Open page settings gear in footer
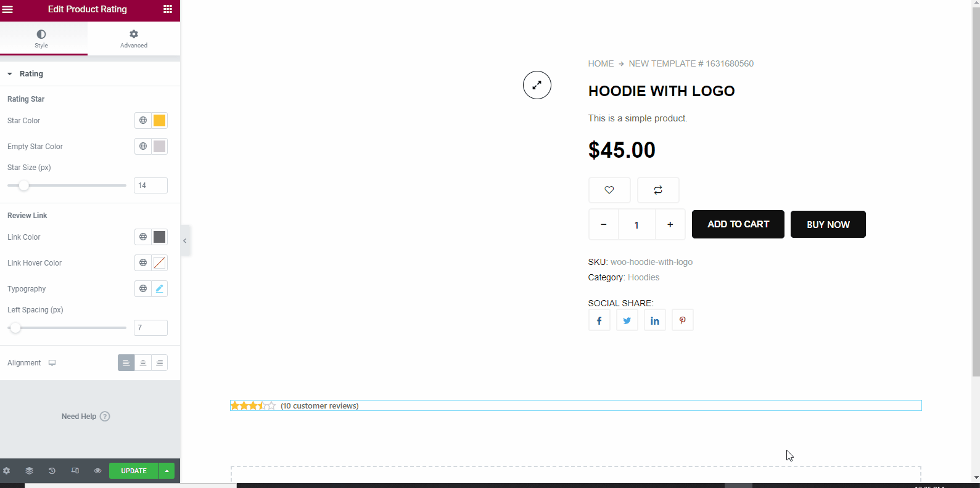This screenshot has width=980, height=488. click(x=7, y=471)
